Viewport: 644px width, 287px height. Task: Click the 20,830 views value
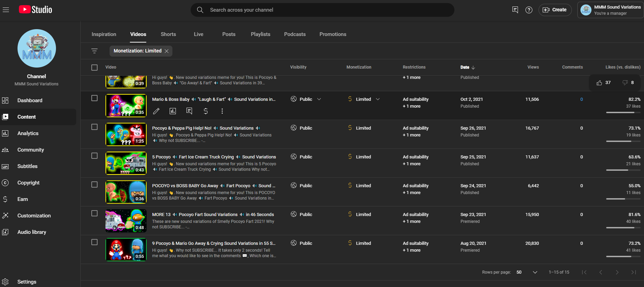[x=532, y=243]
